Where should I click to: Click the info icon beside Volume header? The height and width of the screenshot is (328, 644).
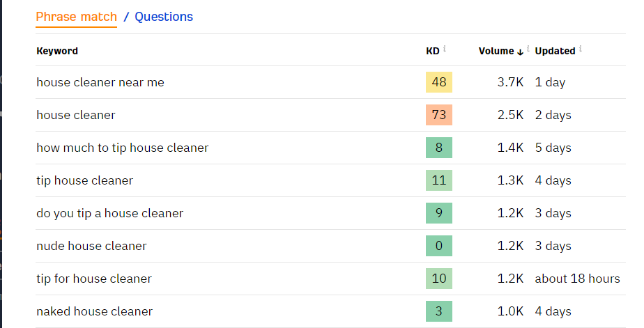click(528, 49)
